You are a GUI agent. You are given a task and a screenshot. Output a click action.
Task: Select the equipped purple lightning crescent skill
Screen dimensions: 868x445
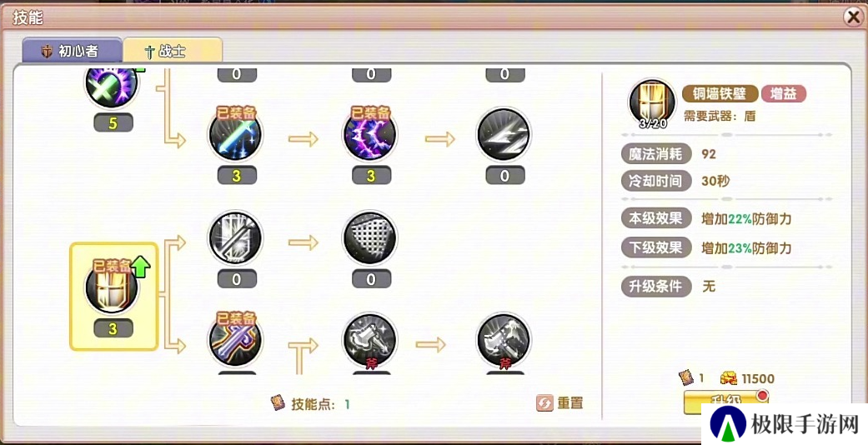pos(370,135)
